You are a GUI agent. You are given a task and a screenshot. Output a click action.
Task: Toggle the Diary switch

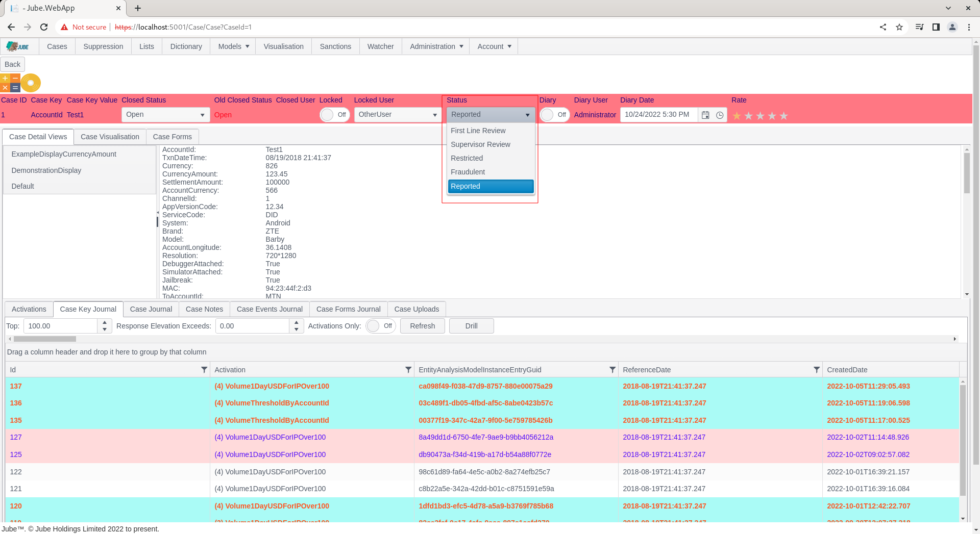click(x=555, y=115)
